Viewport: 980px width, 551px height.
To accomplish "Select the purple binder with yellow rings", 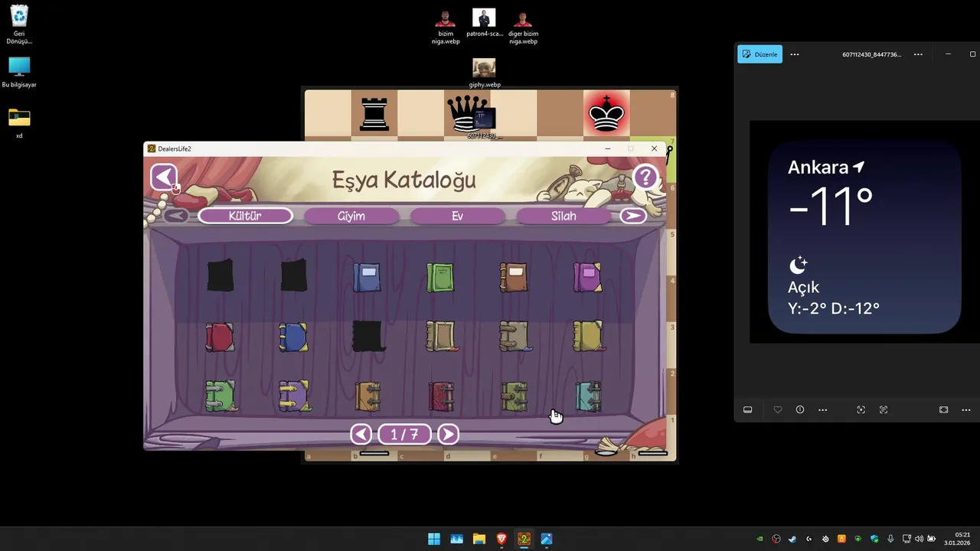I will point(294,396).
